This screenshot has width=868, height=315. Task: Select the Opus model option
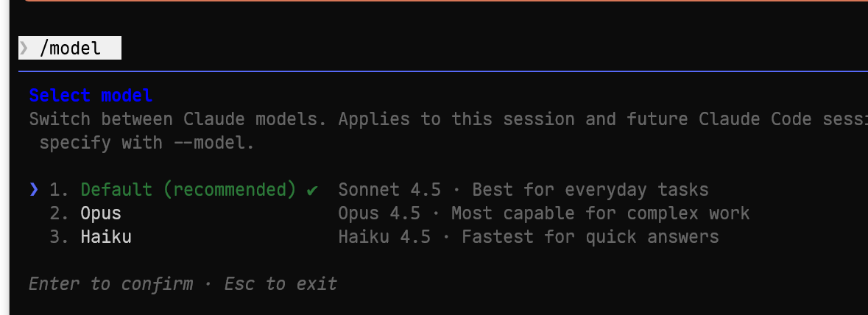tap(101, 213)
